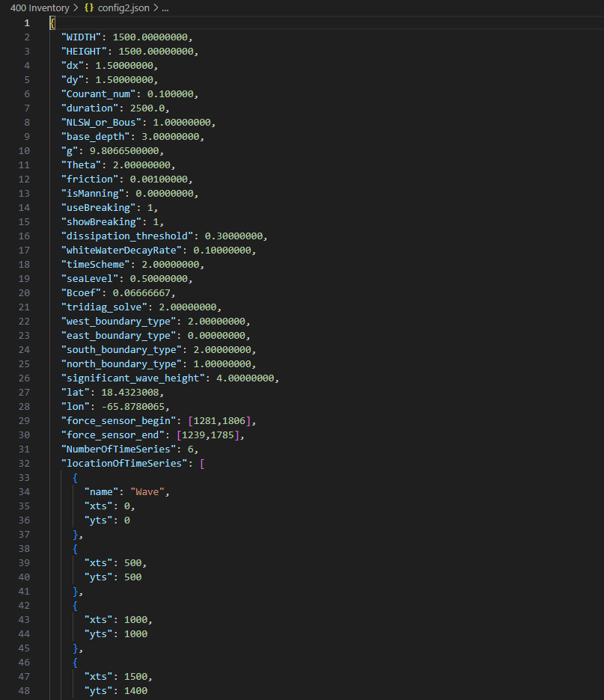Viewport: 604px width, 700px height.
Task: Click the duration value 2500.0
Action: click(147, 108)
